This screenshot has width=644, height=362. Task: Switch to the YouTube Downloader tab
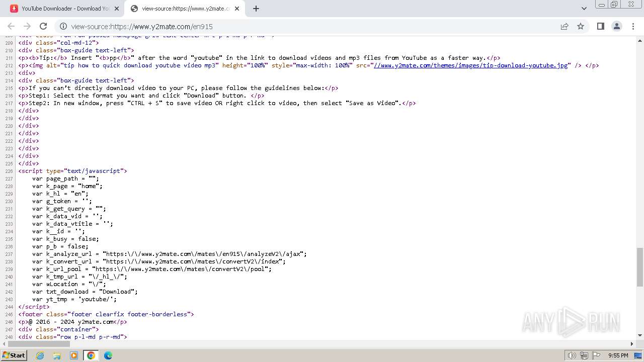click(x=64, y=9)
